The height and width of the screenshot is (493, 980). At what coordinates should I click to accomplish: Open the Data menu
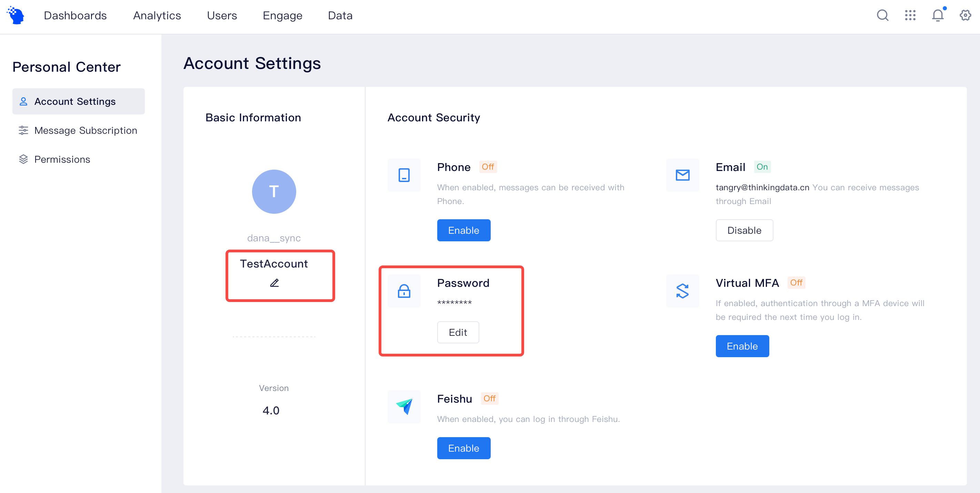[x=340, y=16]
